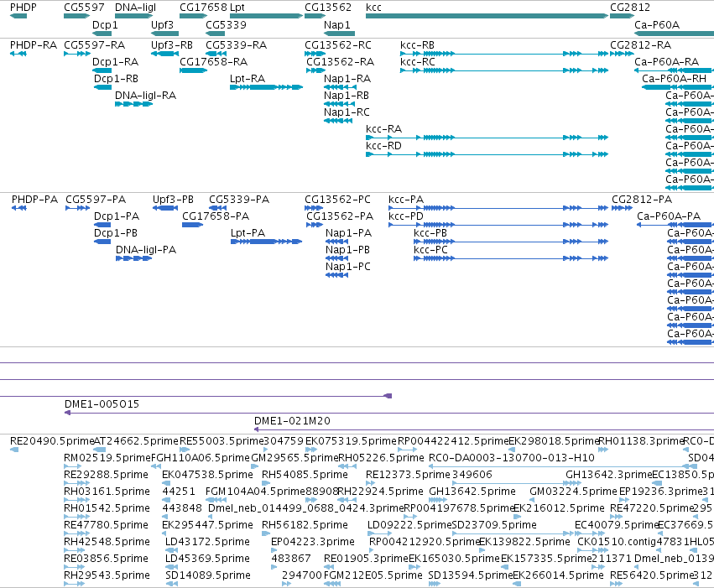714x588 pixels.
Task: Click the CG5597-PA protein label
Action: [96, 200]
